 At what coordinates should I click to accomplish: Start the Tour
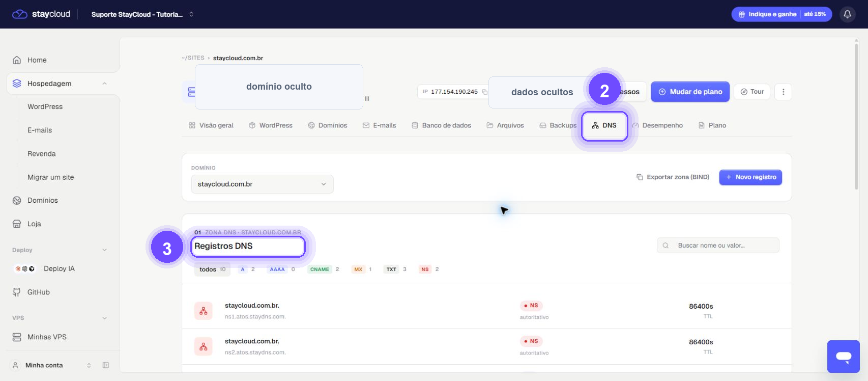752,92
